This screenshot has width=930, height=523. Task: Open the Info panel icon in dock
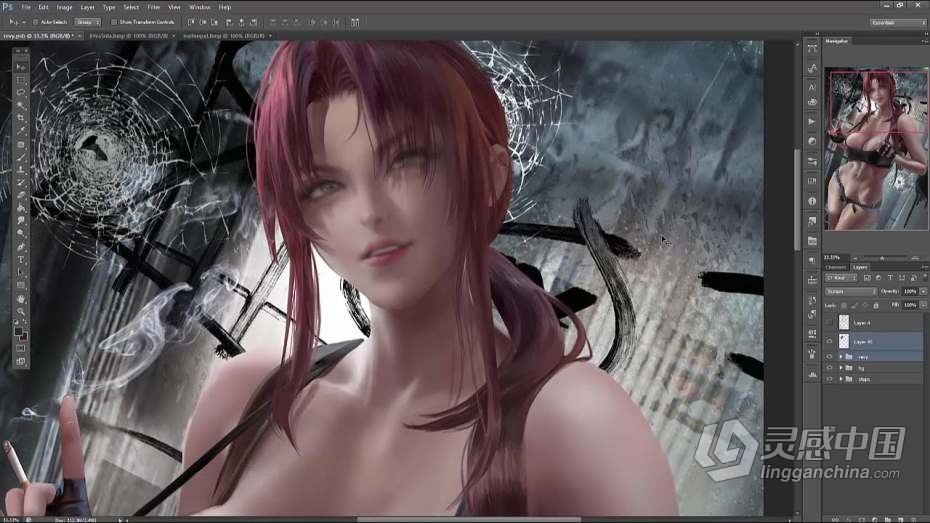point(812,201)
